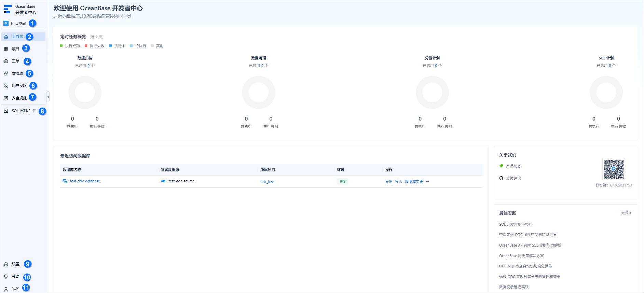Click the data source icon beside test_odc_source
The image size is (644, 293).
click(163, 181)
